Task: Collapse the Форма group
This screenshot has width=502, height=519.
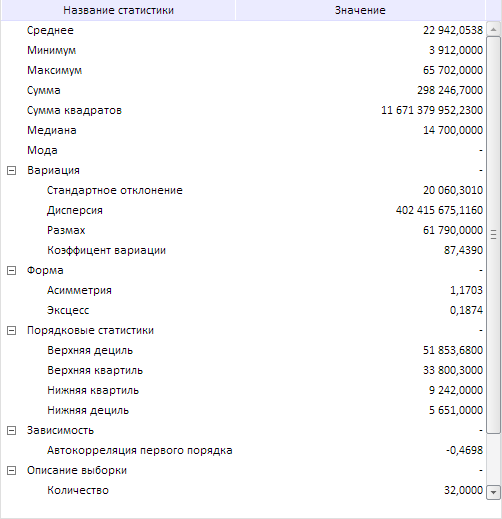Action: (x=11, y=271)
